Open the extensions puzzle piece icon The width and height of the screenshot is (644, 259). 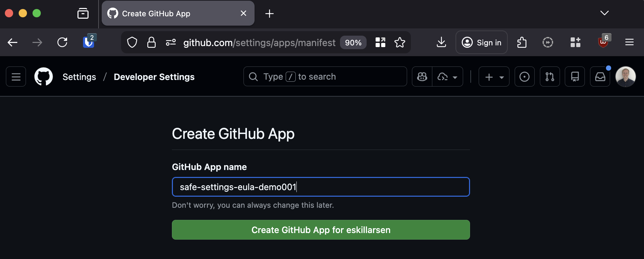pos(522,43)
